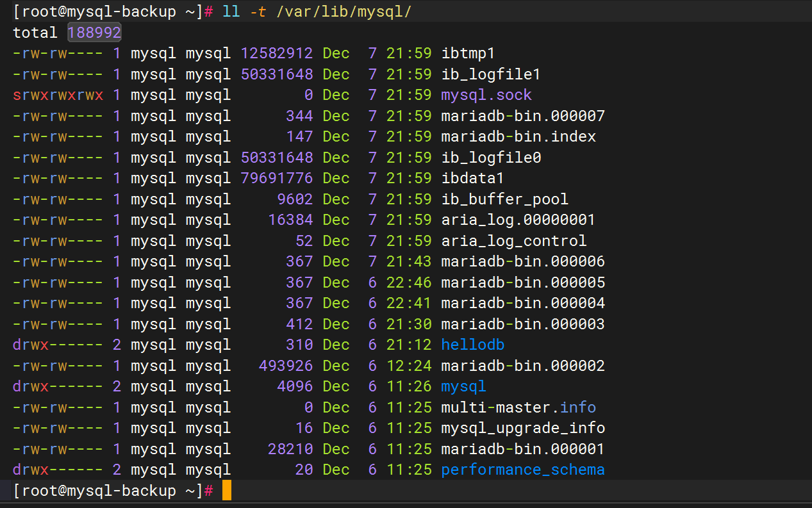
Task: Click the file size 493926
Action: [x=286, y=366]
